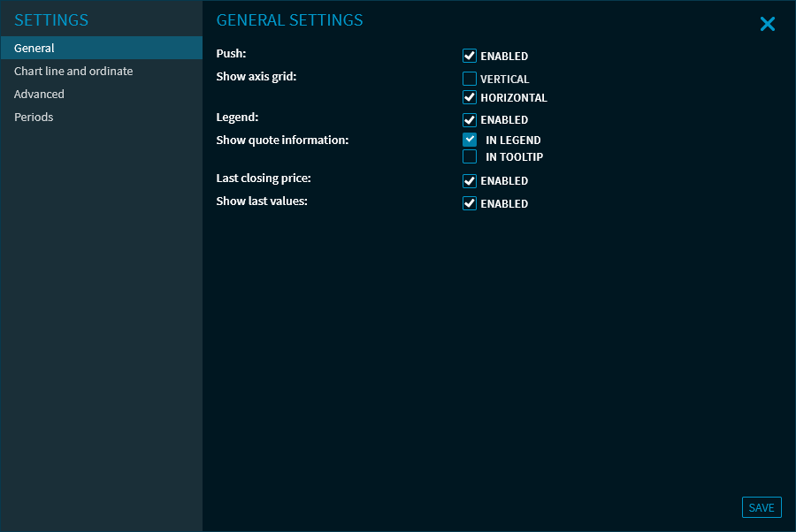Go to the Periods settings section
The image size is (796, 532).
click(x=34, y=118)
